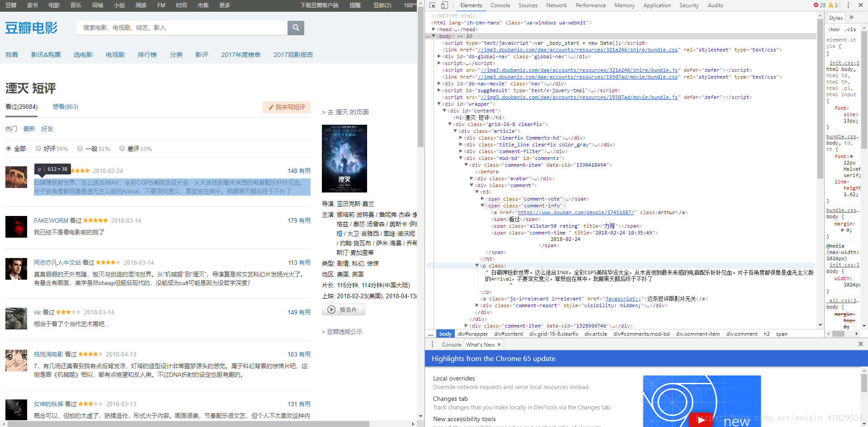The image size is (868, 427).
Task: Open the Application panel tab
Action: 657,5
